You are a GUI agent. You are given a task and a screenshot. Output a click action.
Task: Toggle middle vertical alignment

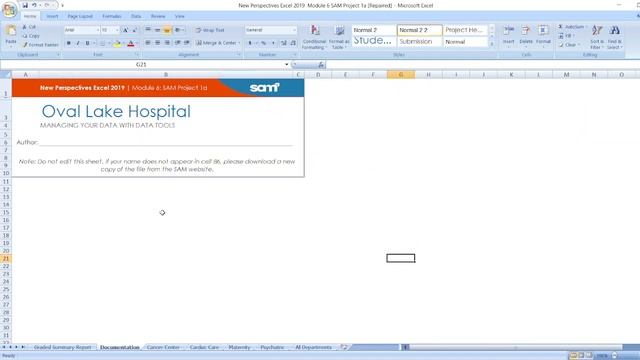(157, 30)
